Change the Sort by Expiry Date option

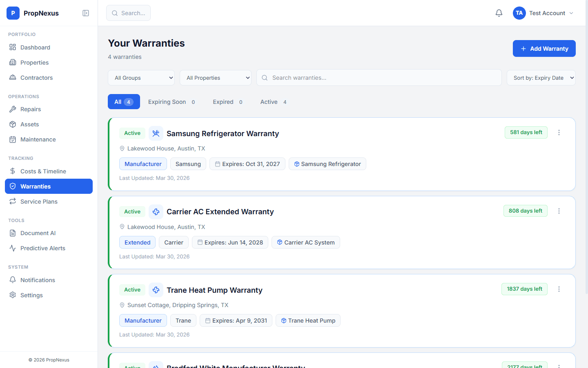point(541,77)
